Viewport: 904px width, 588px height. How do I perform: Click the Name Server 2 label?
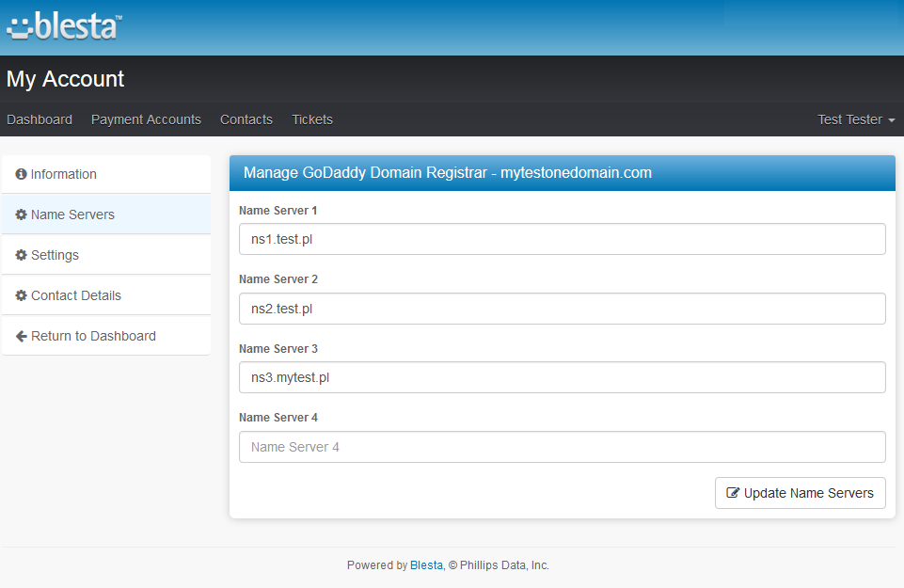click(x=278, y=279)
